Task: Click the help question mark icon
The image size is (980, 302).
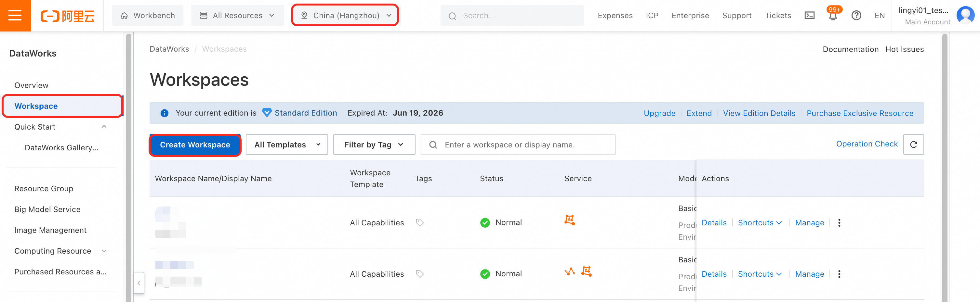Action: [856, 16]
